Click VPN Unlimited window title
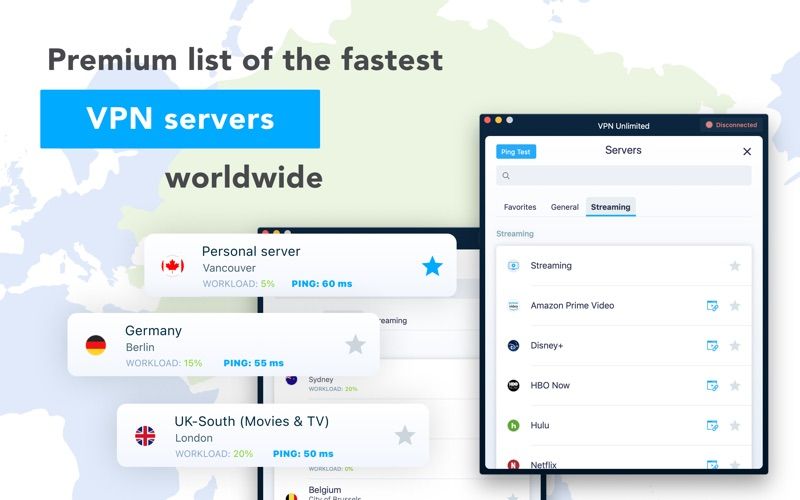Screen dimensions: 800x500 pyautogui.click(x=623, y=126)
